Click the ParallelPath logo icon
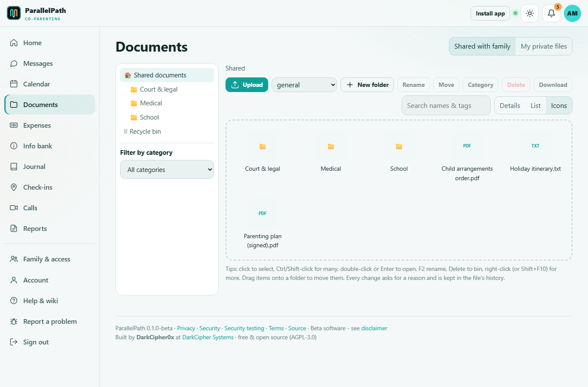The height and width of the screenshot is (387, 588). tap(14, 13)
